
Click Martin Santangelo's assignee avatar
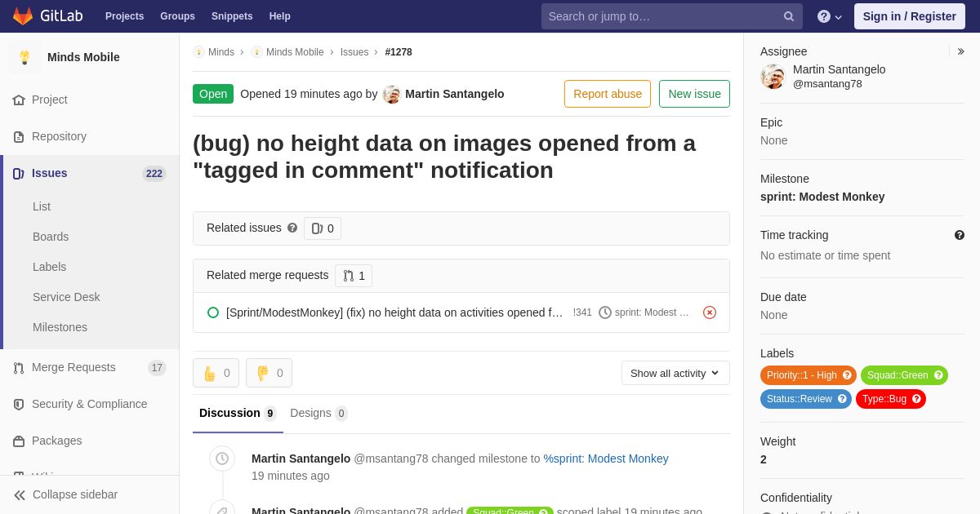coord(773,77)
